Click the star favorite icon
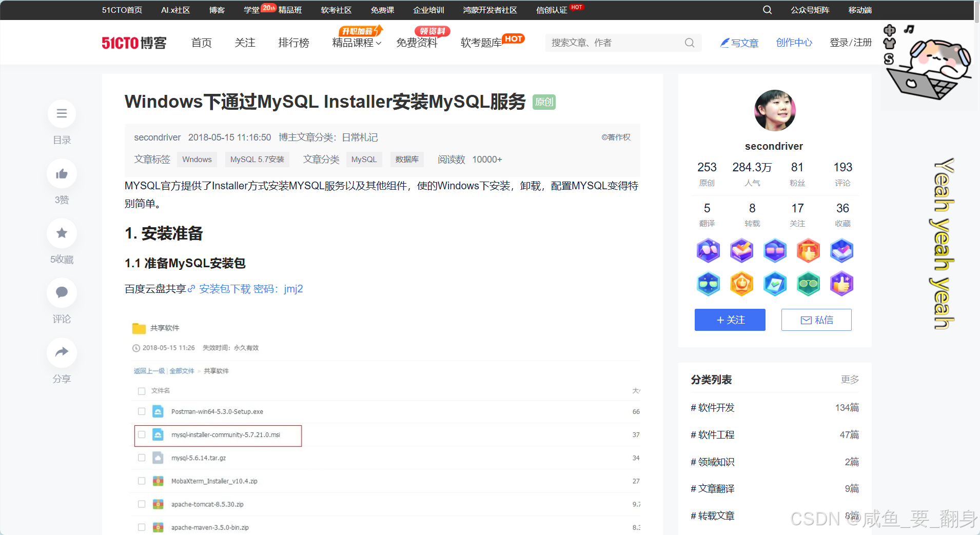Viewport: 980px width, 535px height. click(x=62, y=233)
